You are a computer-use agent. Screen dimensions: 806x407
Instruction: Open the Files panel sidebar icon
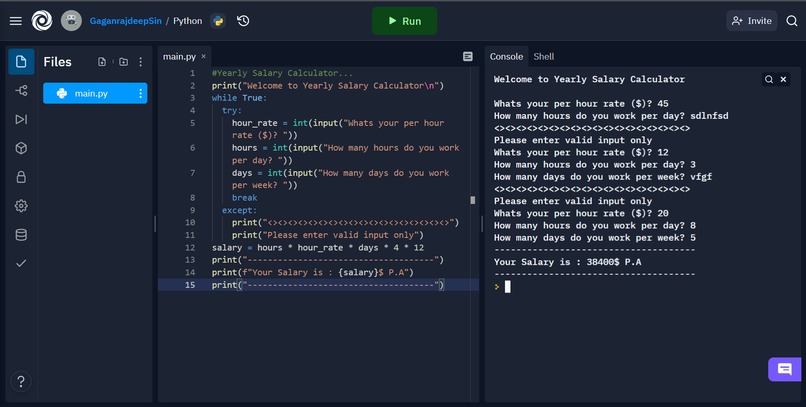coord(21,62)
